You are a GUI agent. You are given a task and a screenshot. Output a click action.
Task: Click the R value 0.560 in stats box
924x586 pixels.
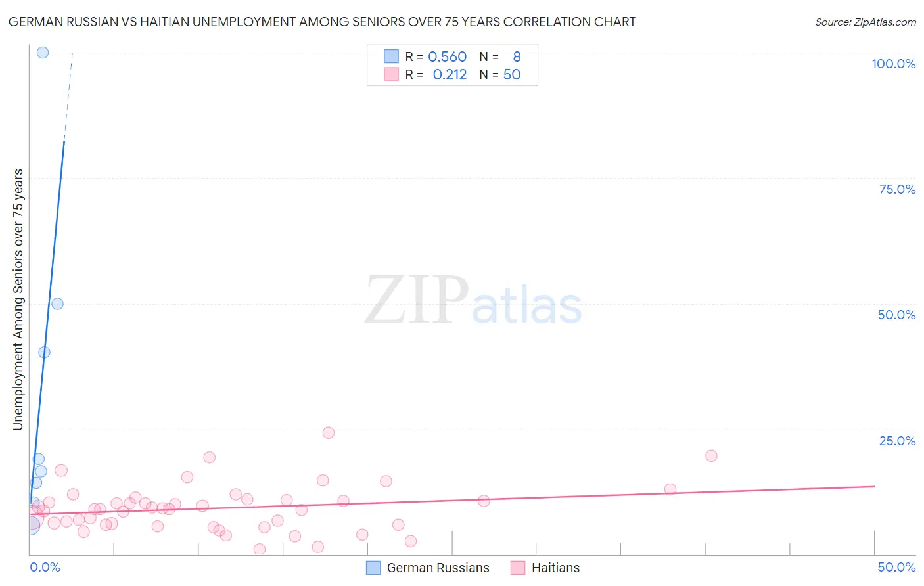click(448, 56)
